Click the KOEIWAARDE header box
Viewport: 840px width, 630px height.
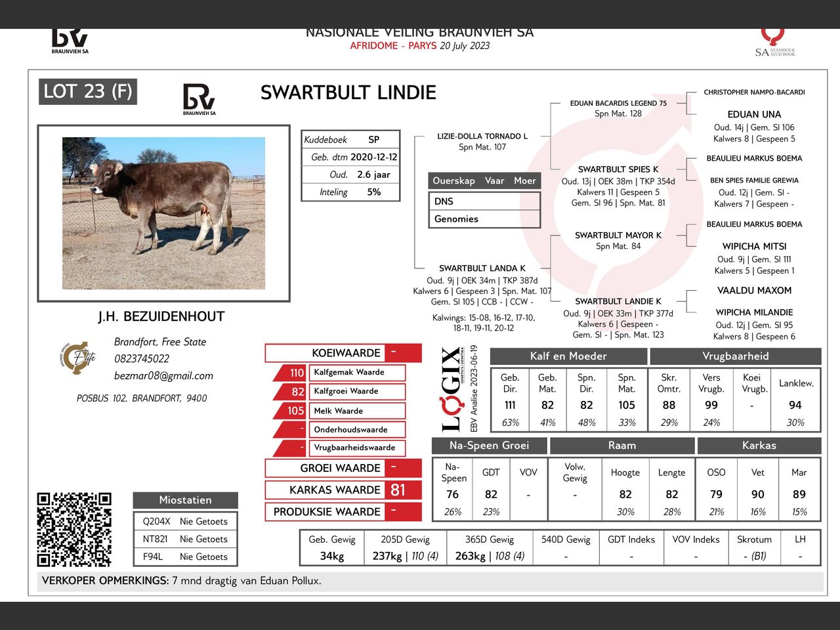[x=343, y=352]
